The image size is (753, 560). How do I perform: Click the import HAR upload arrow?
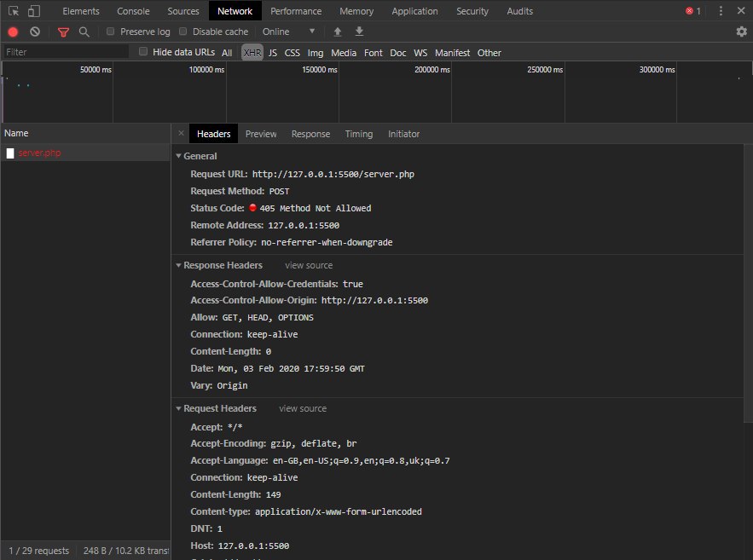coord(338,32)
